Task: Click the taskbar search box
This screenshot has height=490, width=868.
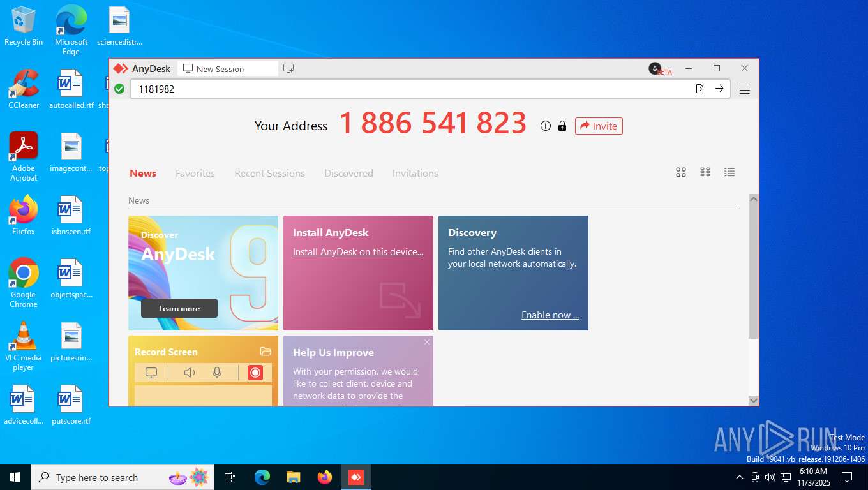Action: [x=123, y=477]
